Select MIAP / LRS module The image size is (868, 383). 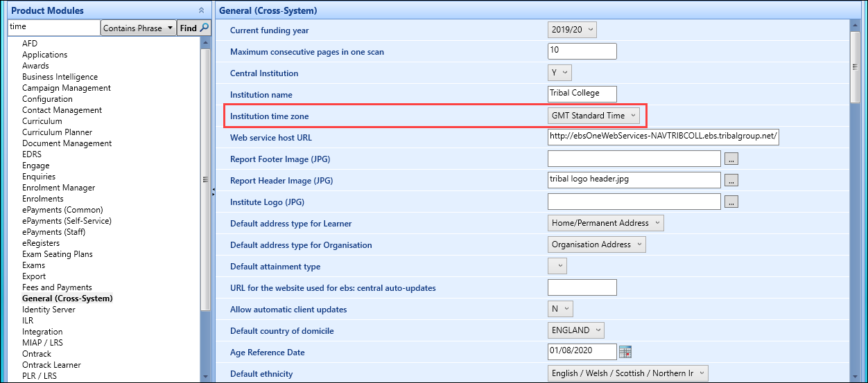[x=42, y=343]
